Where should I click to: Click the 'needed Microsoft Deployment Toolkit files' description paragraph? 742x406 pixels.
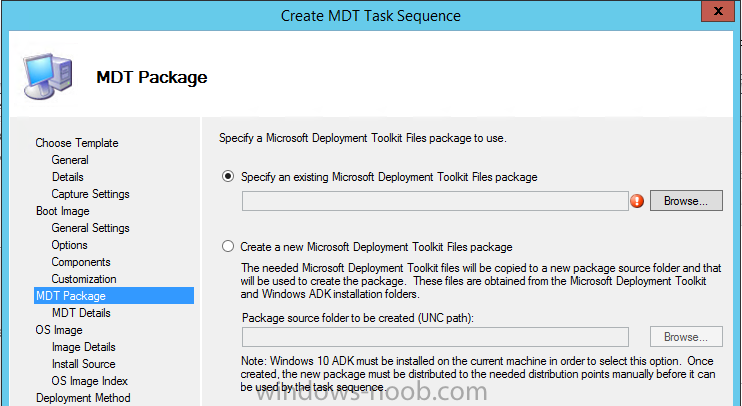coord(481,281)
